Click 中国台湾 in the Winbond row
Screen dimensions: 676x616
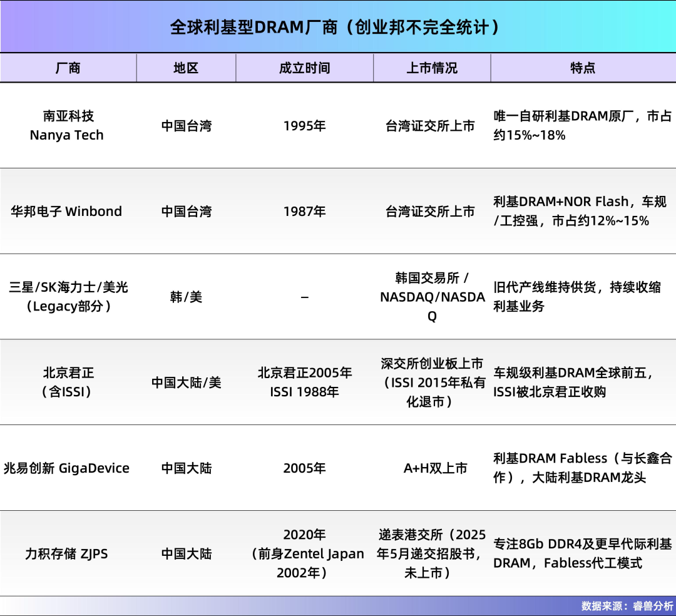pyautogui.click(x=187, y=211)
